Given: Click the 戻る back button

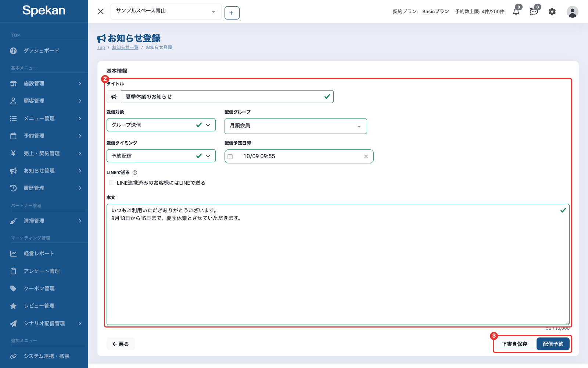Looking at the screenshot, I should click(x=121, y=344).
